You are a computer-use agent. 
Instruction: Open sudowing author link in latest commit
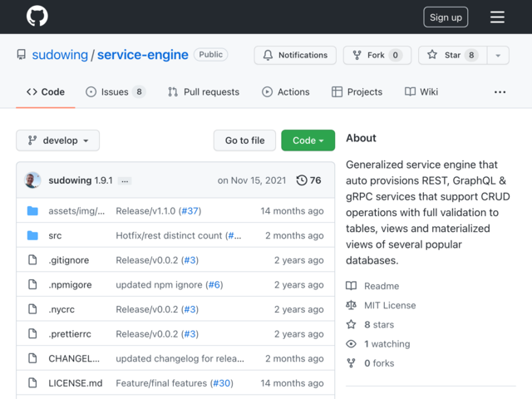[70, 180]
